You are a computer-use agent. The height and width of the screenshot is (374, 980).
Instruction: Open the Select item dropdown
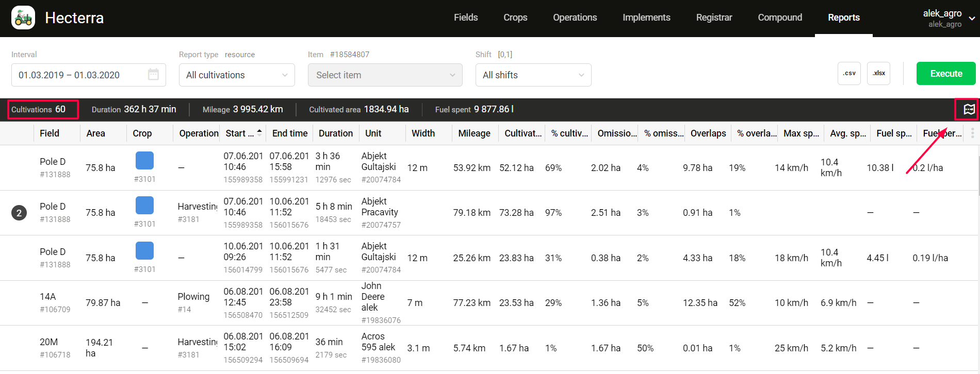(385, 75)
